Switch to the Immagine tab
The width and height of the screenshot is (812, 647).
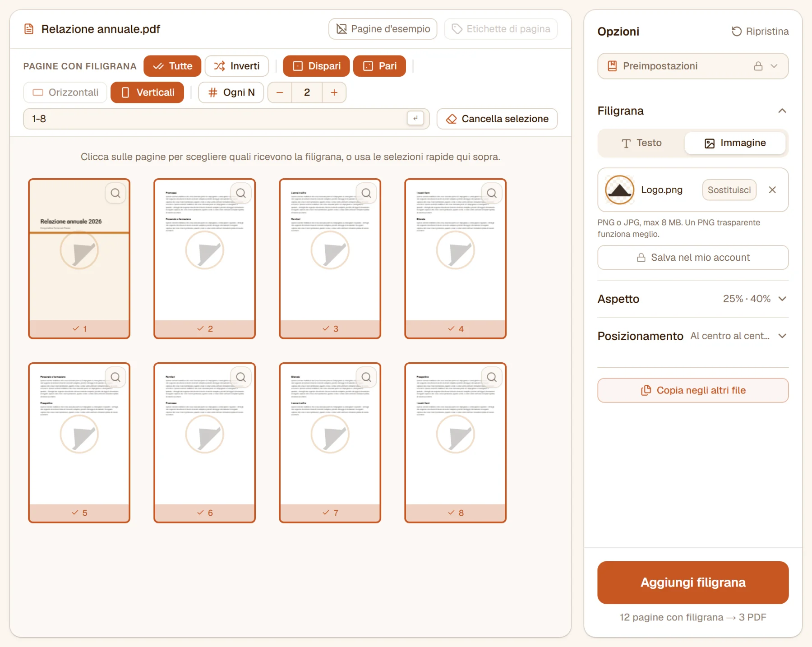pos(735,143)
